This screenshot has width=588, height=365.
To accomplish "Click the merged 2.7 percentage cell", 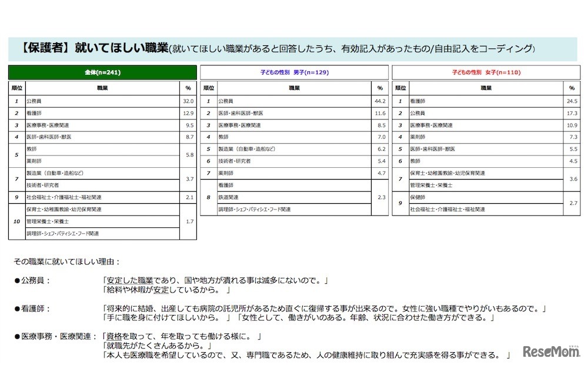I will pos(572,203).
